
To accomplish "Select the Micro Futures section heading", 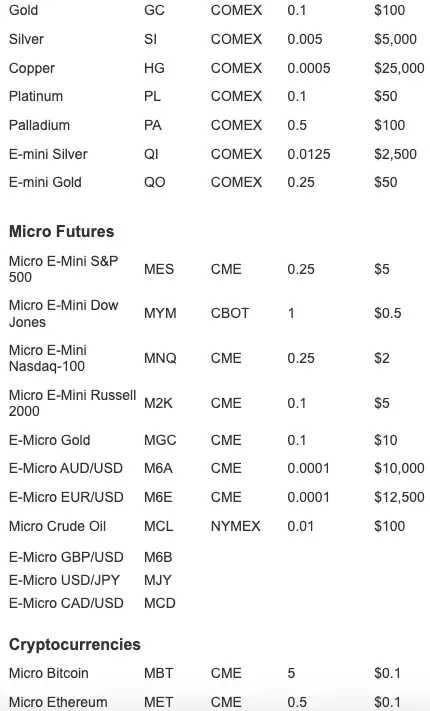I will point(61,231).
